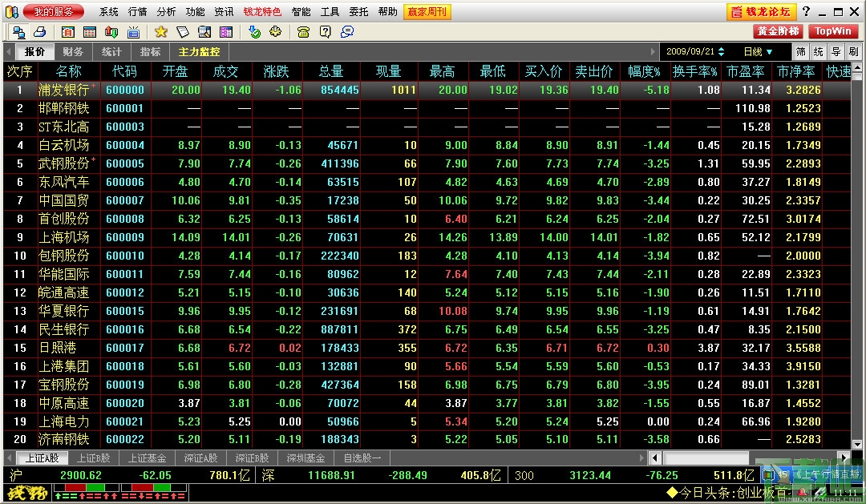The height and width of the screenshot is (504, 866).
Task: Click the quote table grid icon
Action: [90, 32]
